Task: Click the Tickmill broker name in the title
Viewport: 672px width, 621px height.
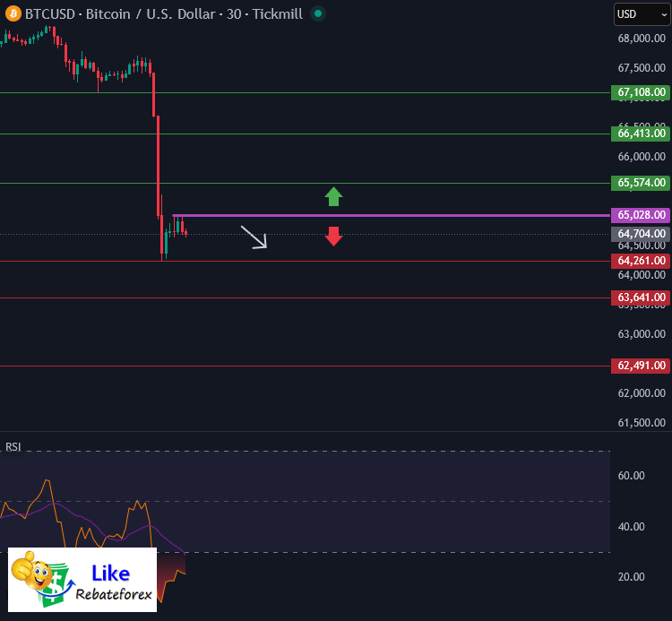Action: 277,14
